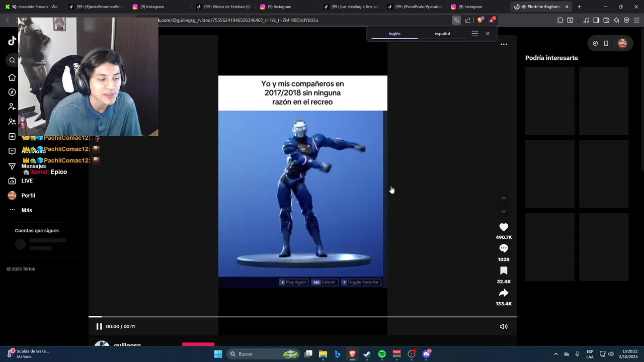
Task: Open Spotify from the taskbar
Action: click(x=382, y=354)
